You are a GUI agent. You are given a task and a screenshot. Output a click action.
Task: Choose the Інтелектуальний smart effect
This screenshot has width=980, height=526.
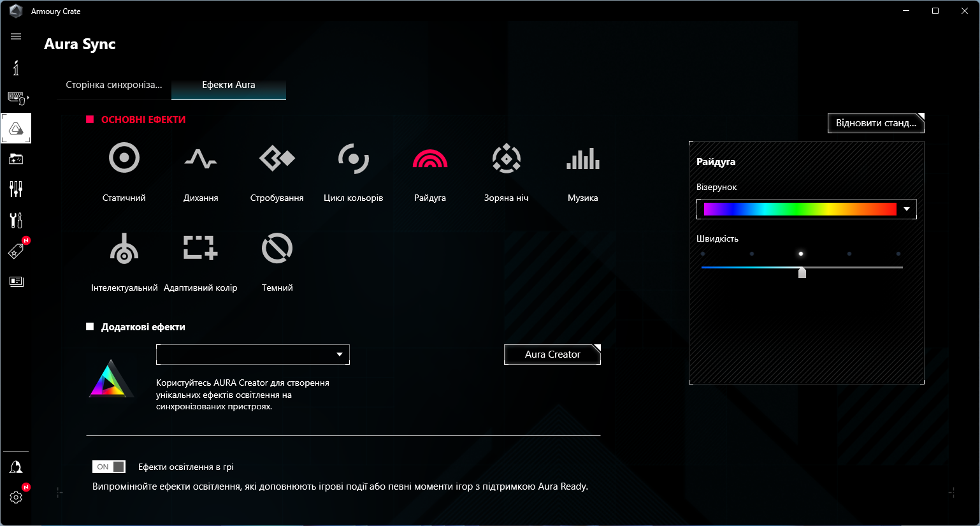tap(124, 248)
